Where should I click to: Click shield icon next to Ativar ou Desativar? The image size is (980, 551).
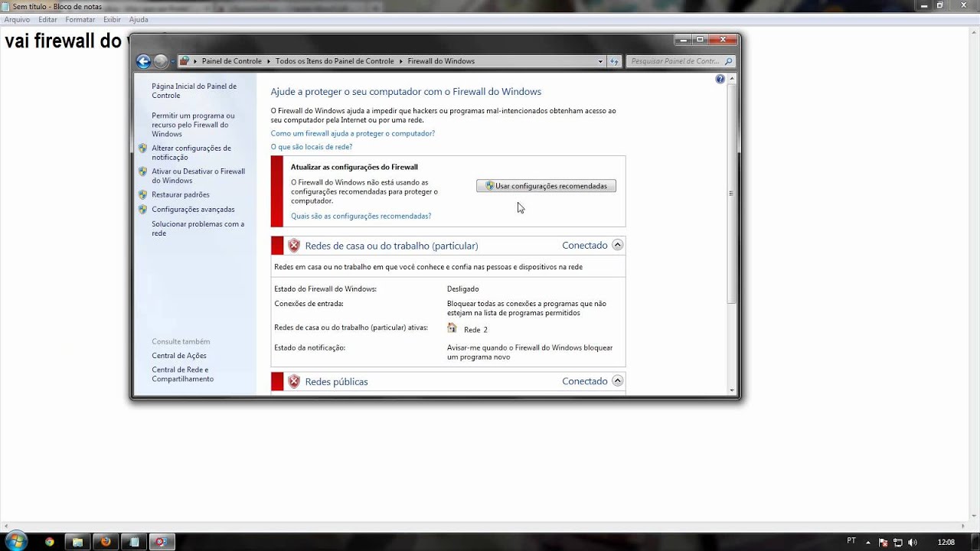click(x=143, y=171)
